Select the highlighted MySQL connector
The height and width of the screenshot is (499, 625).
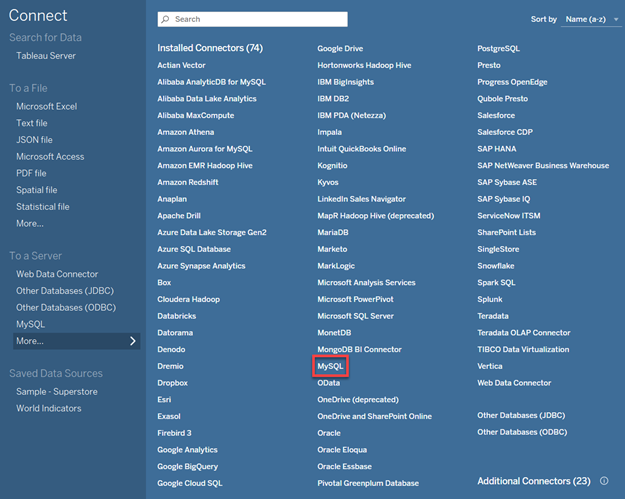pyautogui.click(x=330, y=367)
